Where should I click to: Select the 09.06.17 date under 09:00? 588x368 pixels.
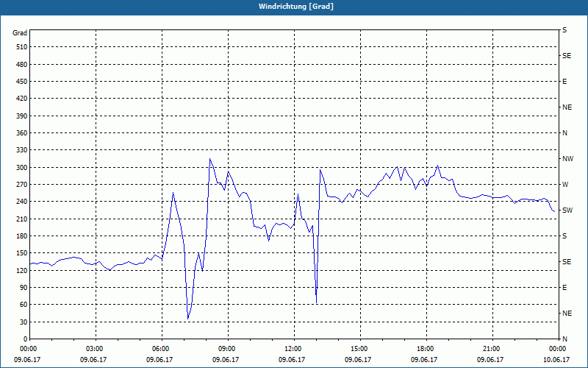click(x=226, y=359)
